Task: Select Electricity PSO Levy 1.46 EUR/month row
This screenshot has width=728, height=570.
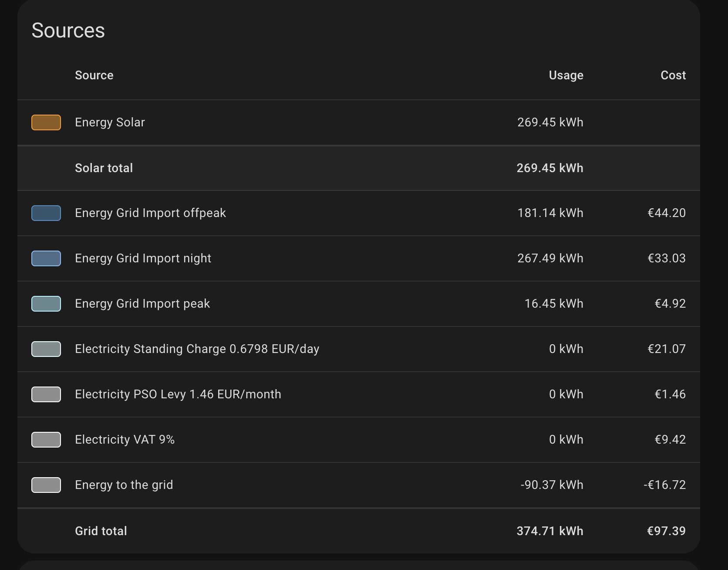Action: tap(359, 394)
